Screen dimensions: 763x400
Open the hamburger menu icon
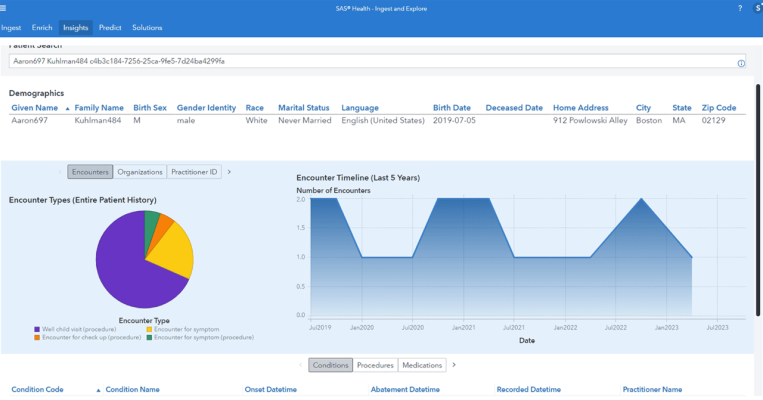(5, 8)
